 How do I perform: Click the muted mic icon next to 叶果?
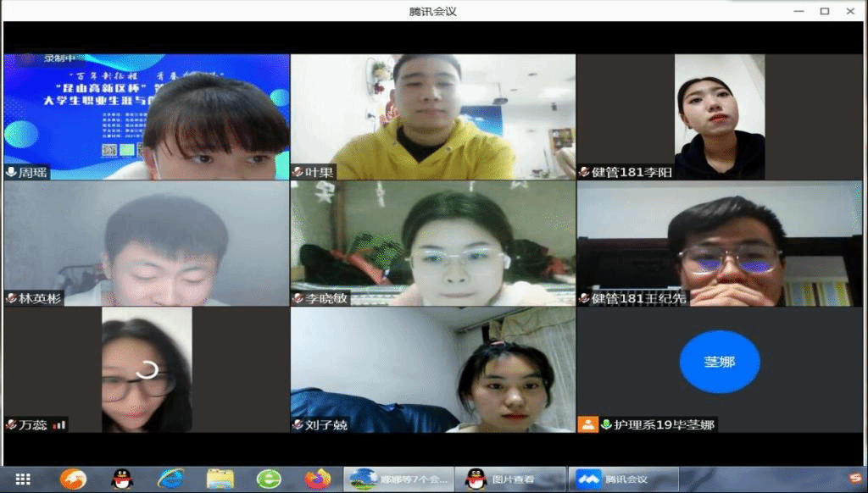[x=298, y=172]
